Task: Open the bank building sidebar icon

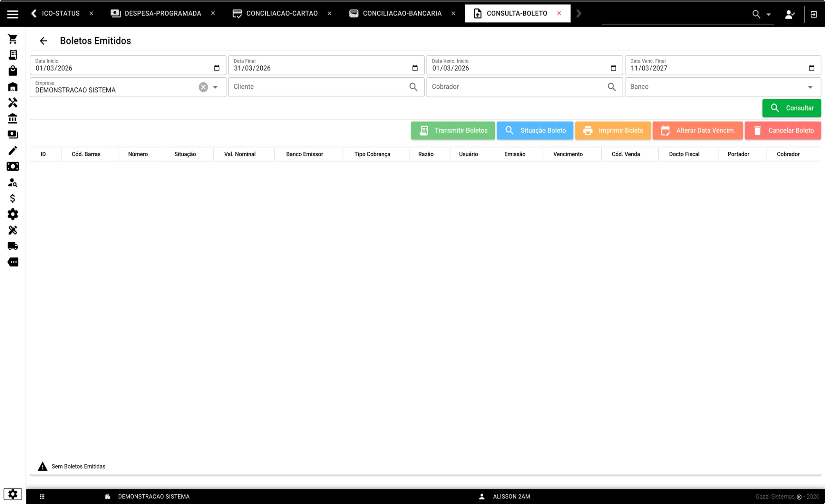Action: coord(13,119)
